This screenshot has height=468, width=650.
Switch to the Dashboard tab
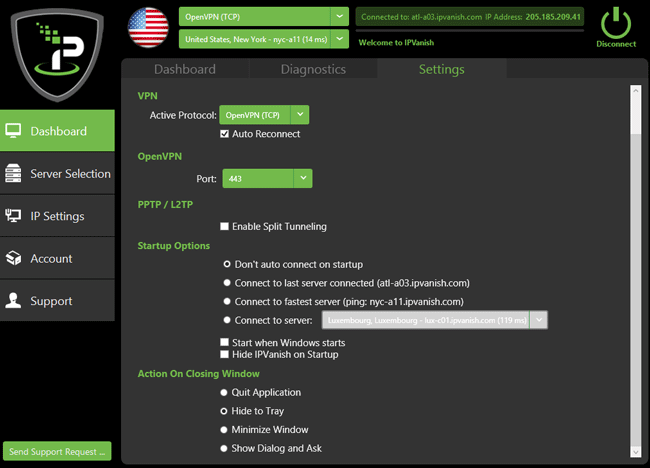pos(185,69)
